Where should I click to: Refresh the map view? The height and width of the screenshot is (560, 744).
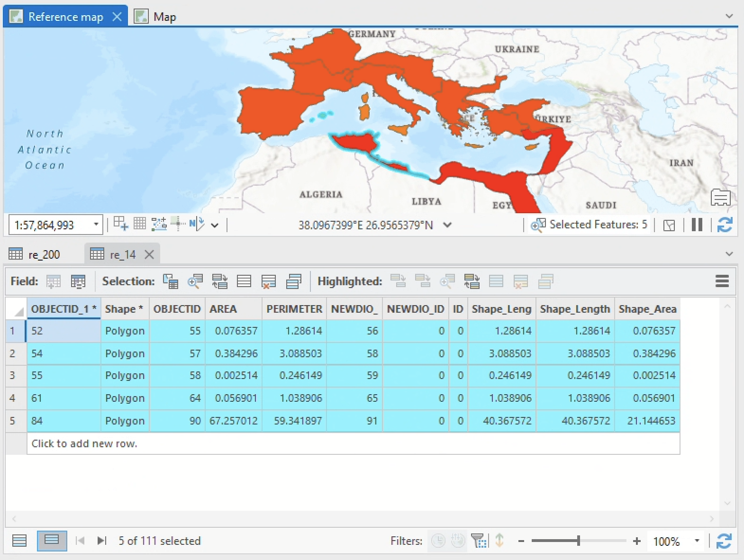point(725,225)
